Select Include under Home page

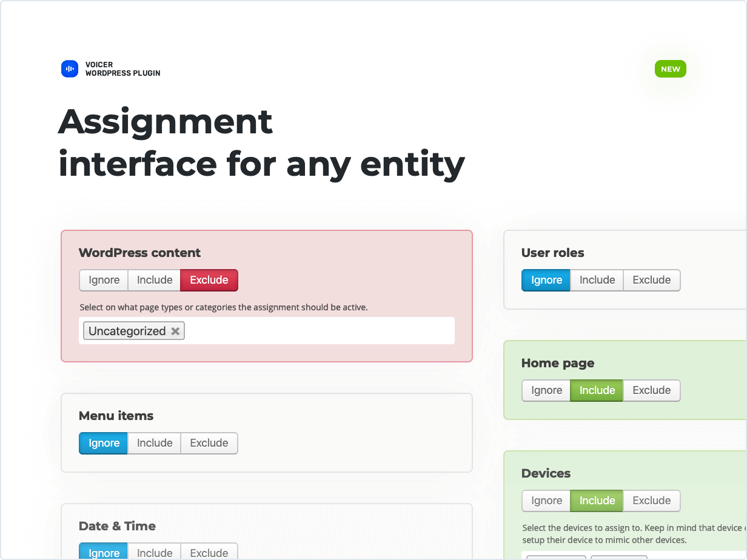tap(597, 390)
